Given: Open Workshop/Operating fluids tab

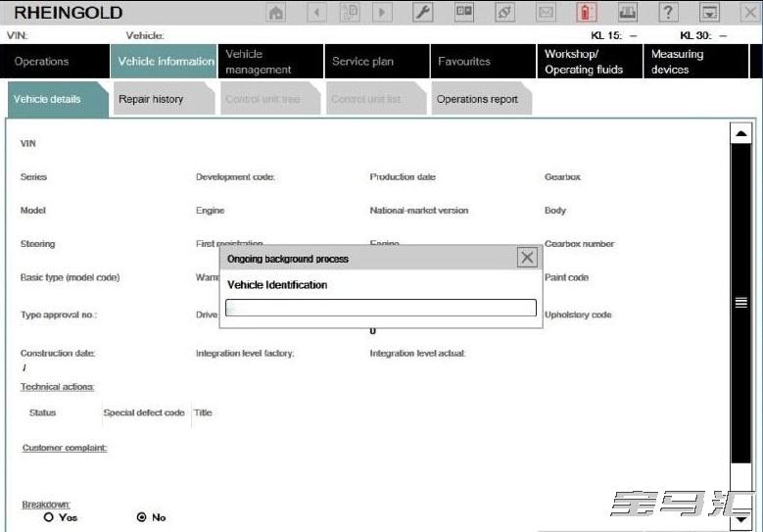Looking at the screenshot, I should (x=590, y=62).
